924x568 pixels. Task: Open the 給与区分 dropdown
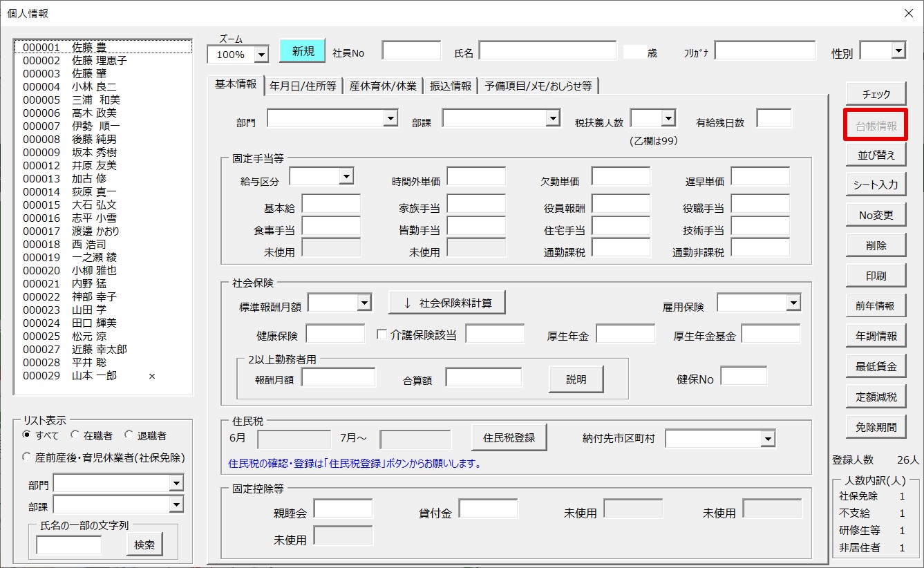(x=346, y=177)
